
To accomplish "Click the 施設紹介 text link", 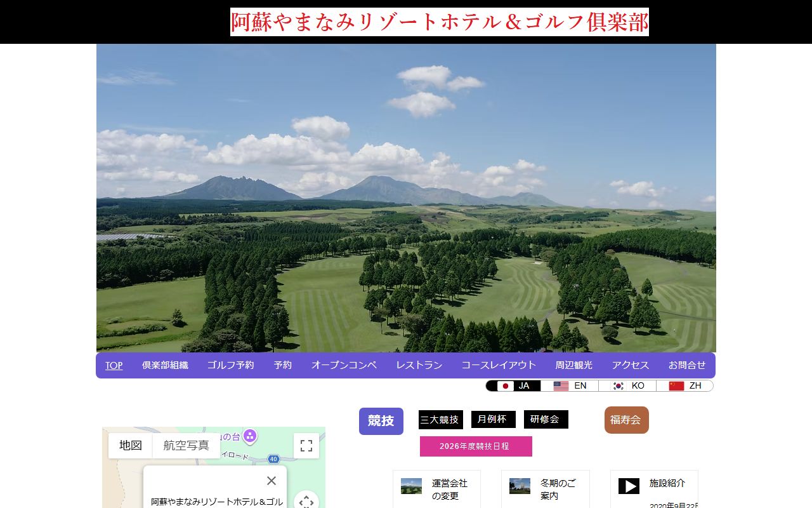I will point(667,483).
